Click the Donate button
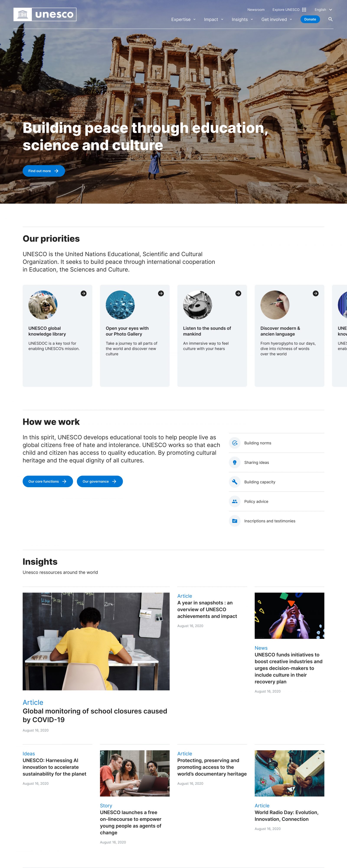This screenshot has height=868, width=347. point(310,19)
